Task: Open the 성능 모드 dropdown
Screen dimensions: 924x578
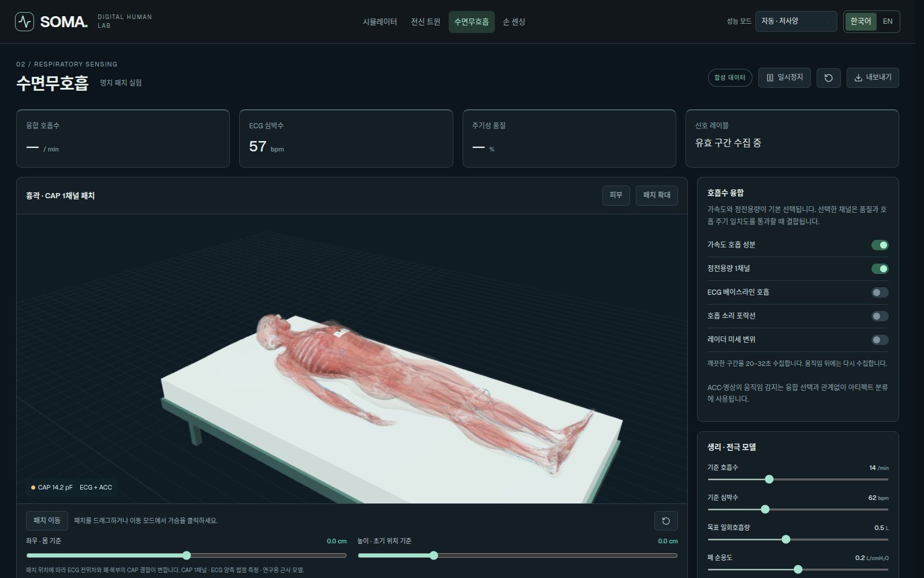Action: (x=796, y=21)
